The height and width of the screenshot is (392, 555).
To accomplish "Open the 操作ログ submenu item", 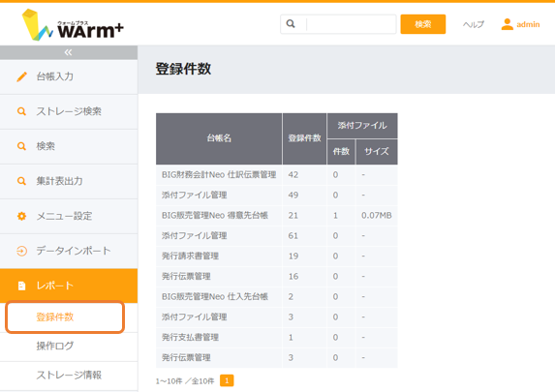I will coord(55,346).
